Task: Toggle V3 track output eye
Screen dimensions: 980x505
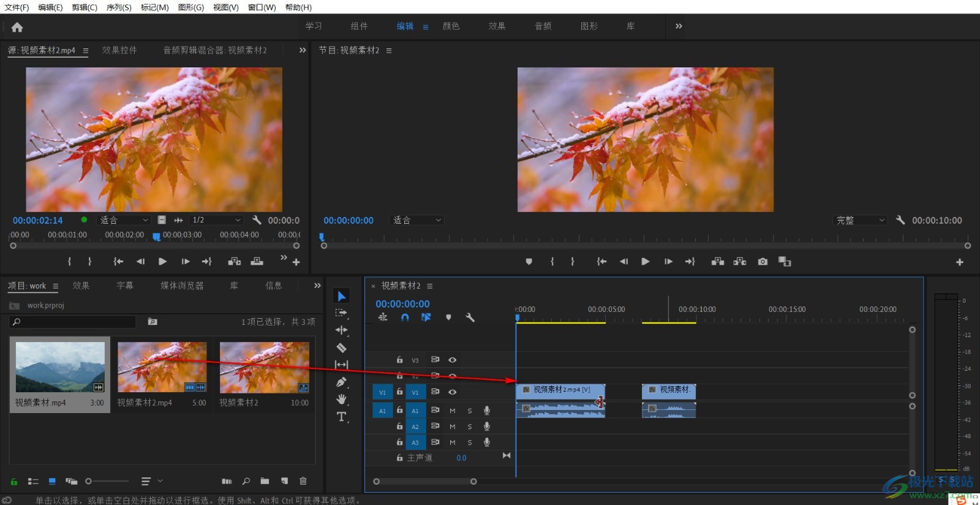Action: 452,360
